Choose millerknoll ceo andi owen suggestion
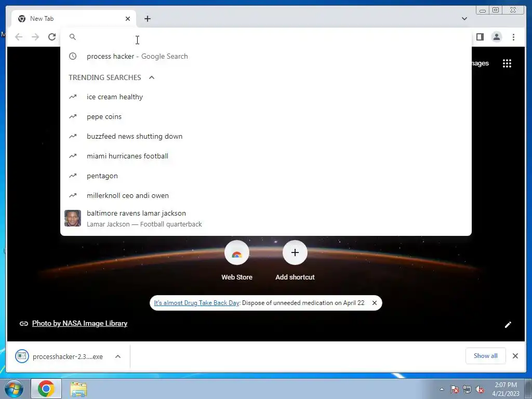Image resolution: width=532 pixels, height=399 pixels. pos(265,195)
